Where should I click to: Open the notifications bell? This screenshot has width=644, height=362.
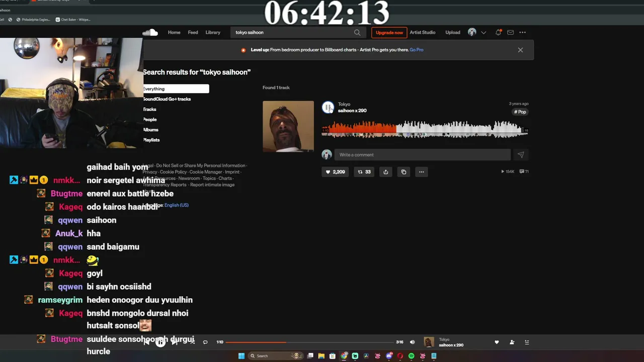click(x=498, y=32)
